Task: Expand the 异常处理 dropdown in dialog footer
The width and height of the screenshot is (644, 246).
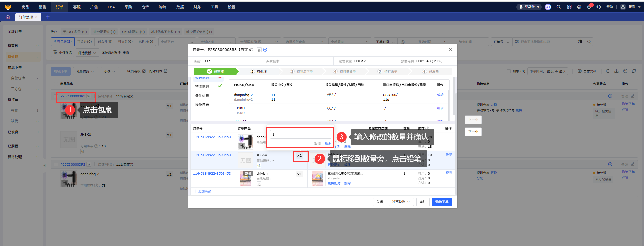Action: [401, 202]
